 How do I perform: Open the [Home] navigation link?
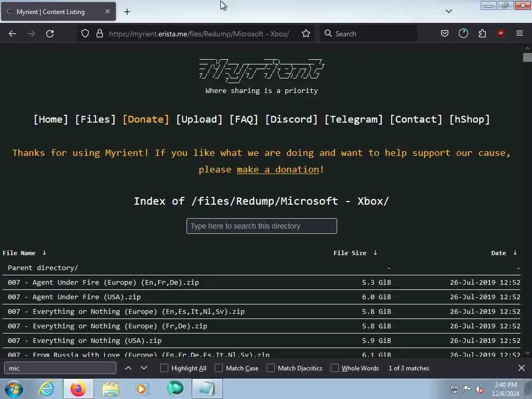tap(50, 119)
